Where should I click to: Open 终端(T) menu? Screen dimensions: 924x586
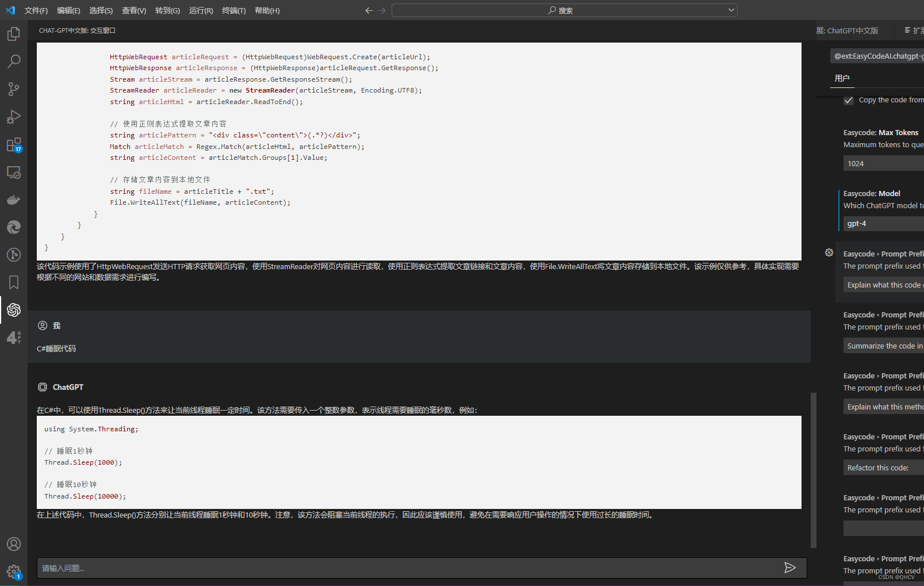[x=234, y=10]
